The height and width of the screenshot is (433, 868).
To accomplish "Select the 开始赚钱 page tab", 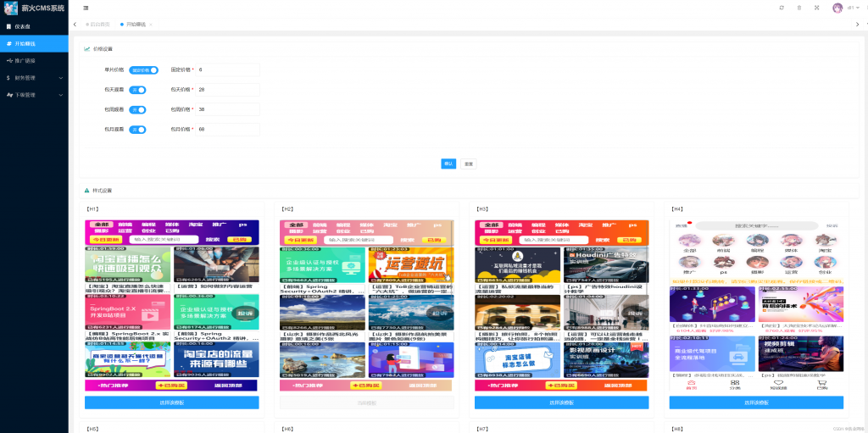I will pyautogui.click(x=133, y=25).
